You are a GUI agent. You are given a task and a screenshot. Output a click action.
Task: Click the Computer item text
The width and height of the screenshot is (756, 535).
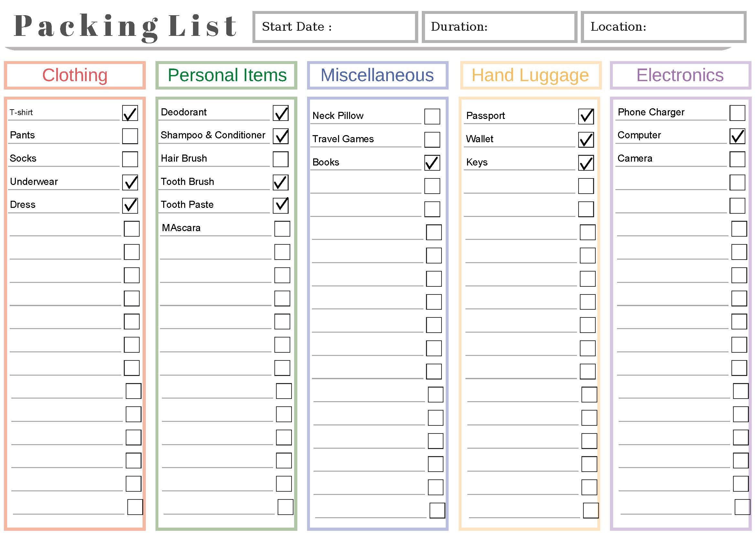[x=639, y=135]
